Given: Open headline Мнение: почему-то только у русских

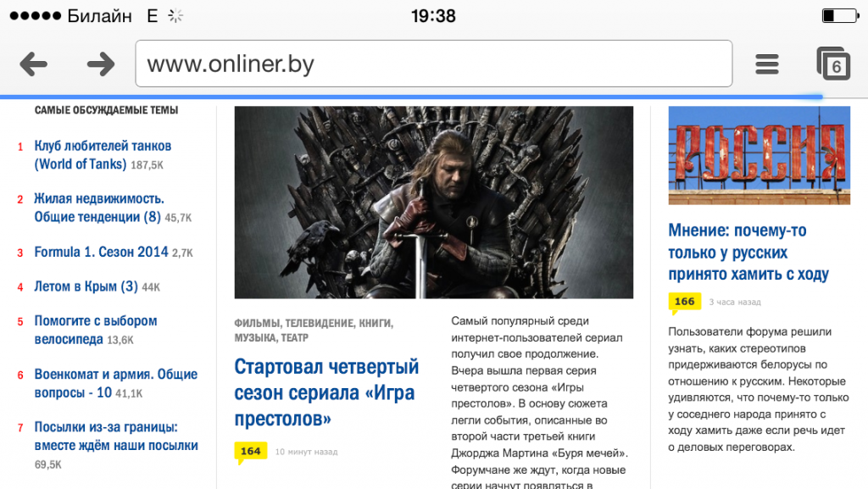Looking at the screenshot, I should click(x=748, y=253).
